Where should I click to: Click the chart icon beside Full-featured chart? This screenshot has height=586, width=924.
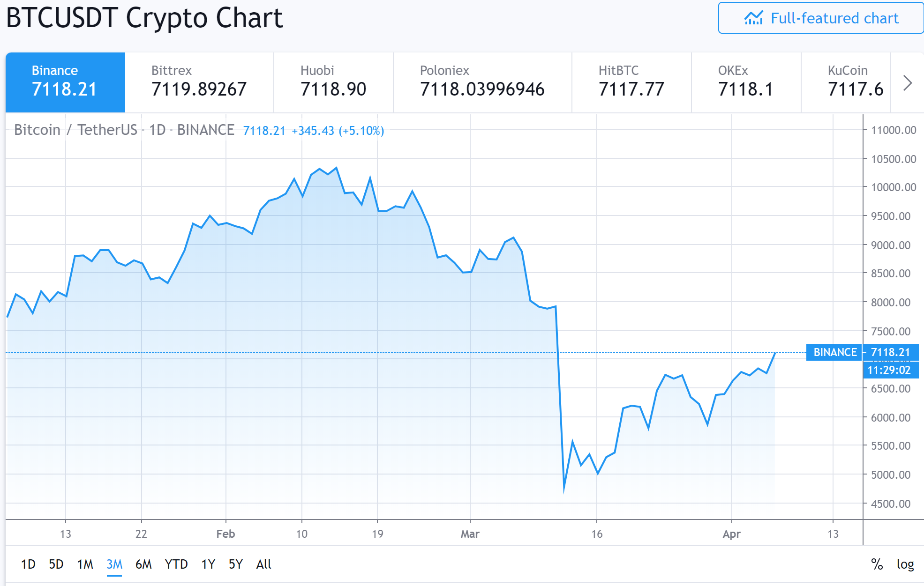[x=753, y=18]
